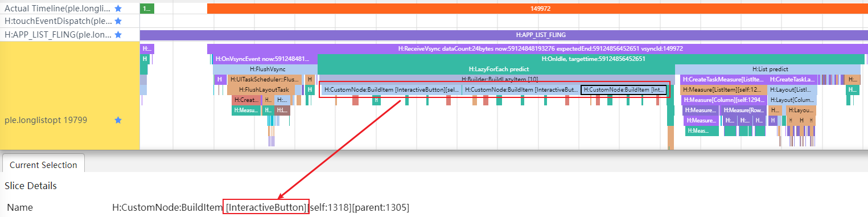Select the highlighted third H:CustomNode:BuildItem slice
Viewport: 868px width, 217px height.
(624, 89)
